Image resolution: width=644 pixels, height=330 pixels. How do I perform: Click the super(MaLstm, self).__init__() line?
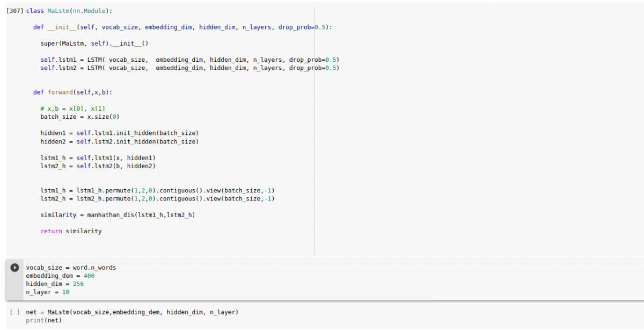pyautogui.click(x=94, y=43)
